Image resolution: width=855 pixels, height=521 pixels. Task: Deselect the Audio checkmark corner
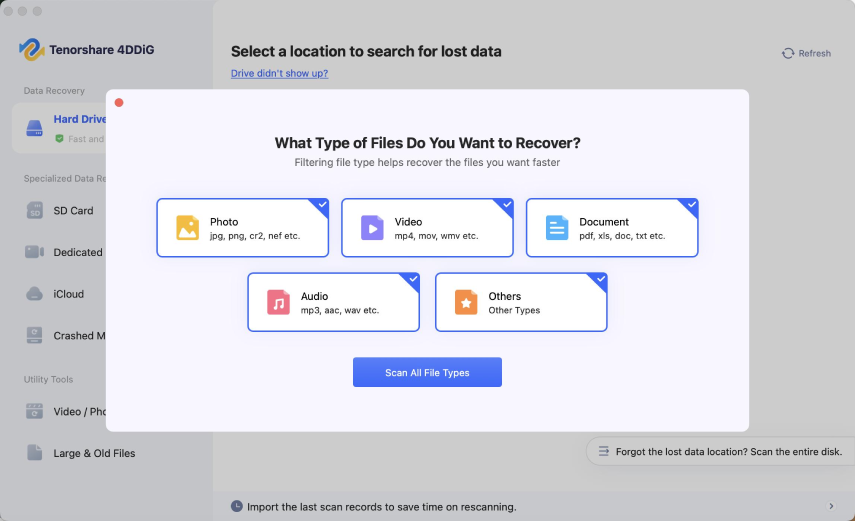click(x=413, y=279)
